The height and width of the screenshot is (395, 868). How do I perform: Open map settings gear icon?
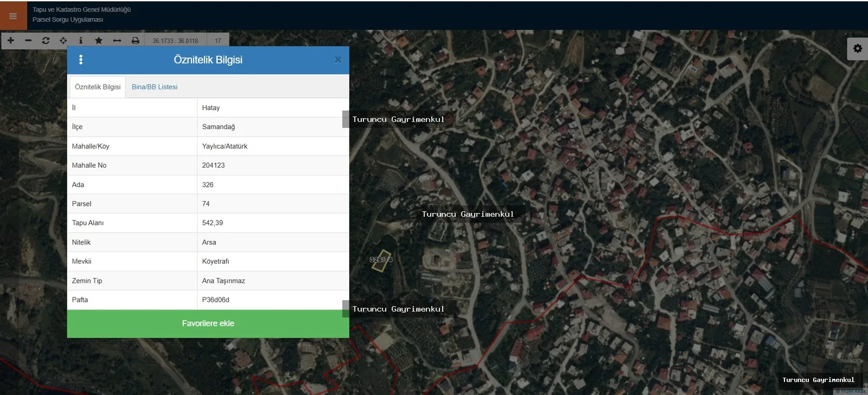pyautogui.click(x=857, y=49)
